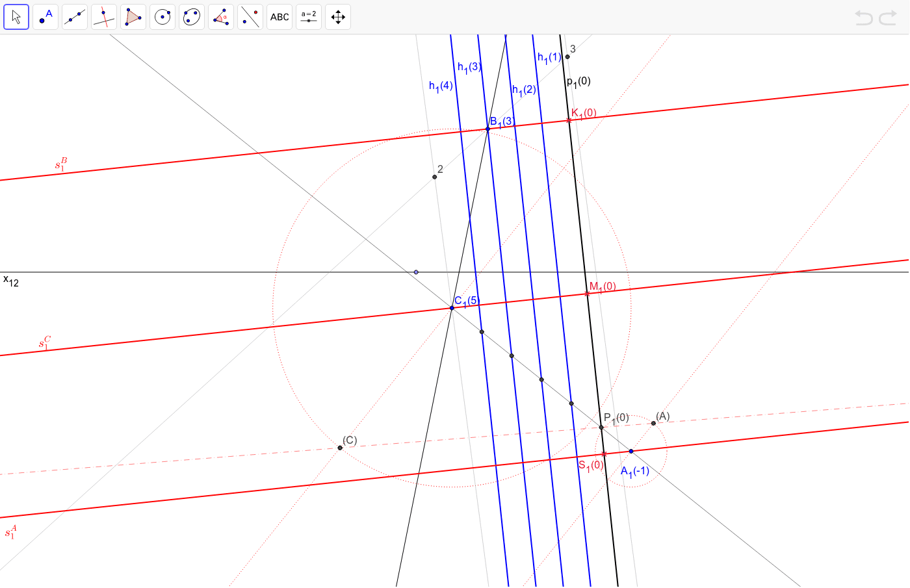Click the point labeled 3
Viewport: 910px width, 588px height.
[567, 57]
